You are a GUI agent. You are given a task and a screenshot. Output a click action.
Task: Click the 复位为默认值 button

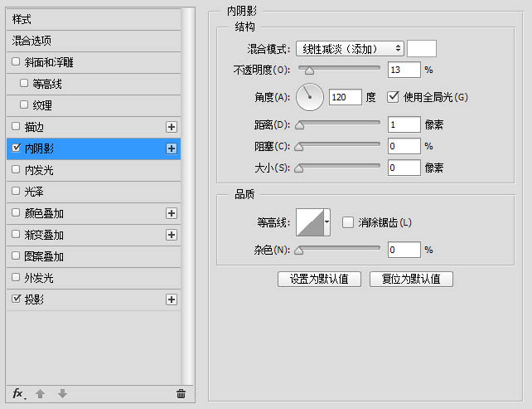tap(411, 279)
